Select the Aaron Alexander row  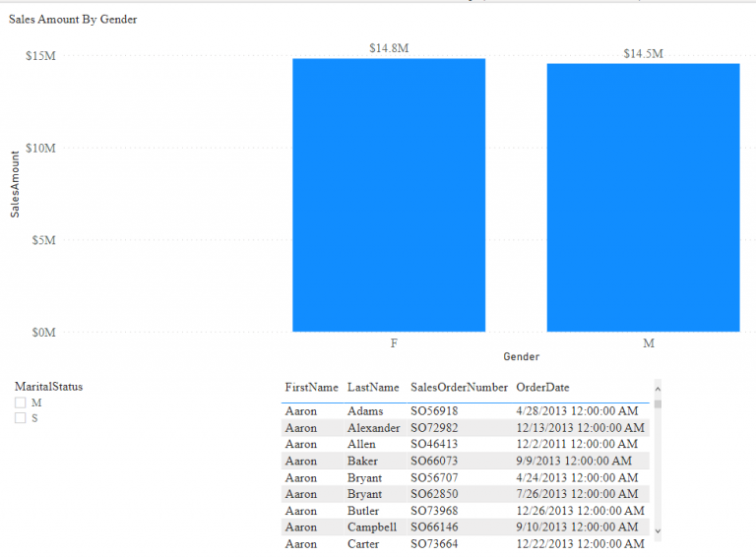(x=373, y=428)
